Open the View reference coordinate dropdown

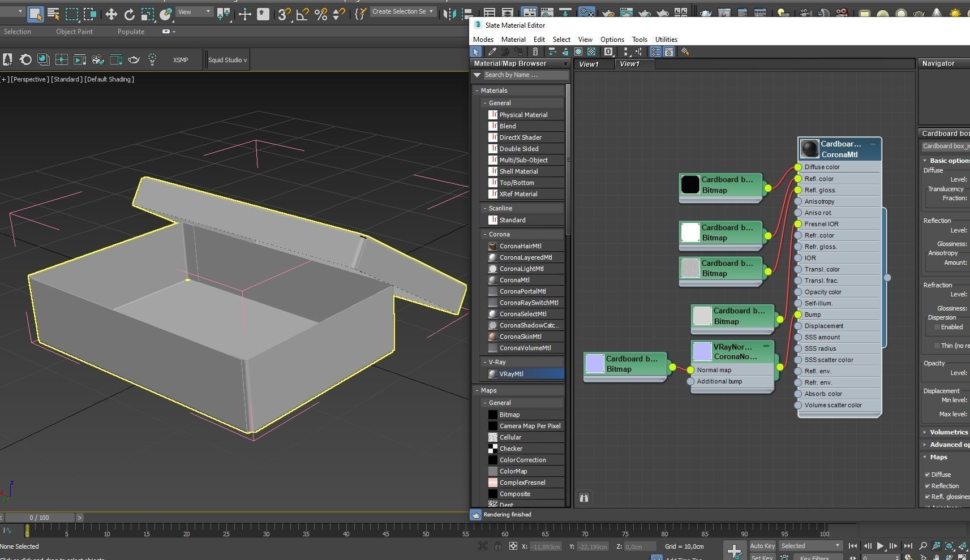pyautogui.click(x=194, y=12)
